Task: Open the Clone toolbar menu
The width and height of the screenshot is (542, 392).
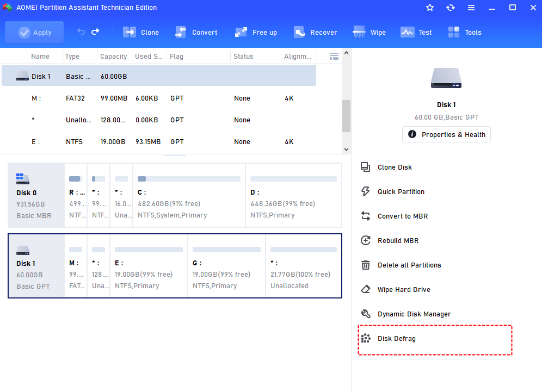Action: coord(141,33)
